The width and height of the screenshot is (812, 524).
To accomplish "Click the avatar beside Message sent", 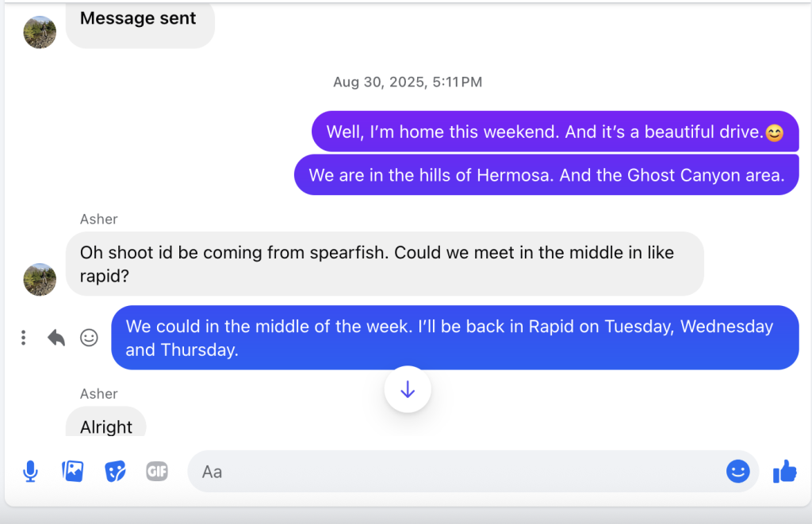I will point(40,33).
